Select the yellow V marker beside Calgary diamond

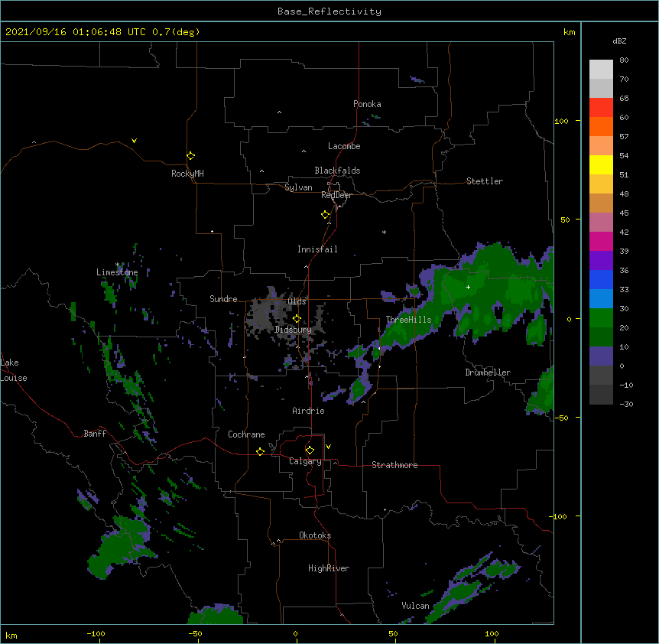[x=328, y=447]
